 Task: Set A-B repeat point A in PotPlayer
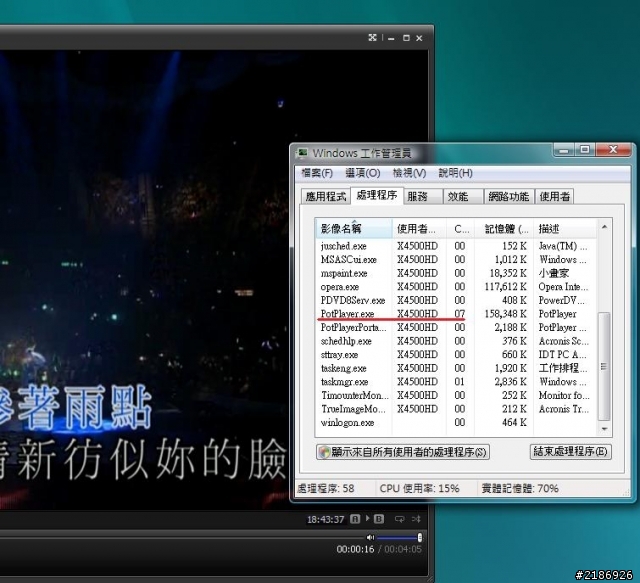(355, 519)
